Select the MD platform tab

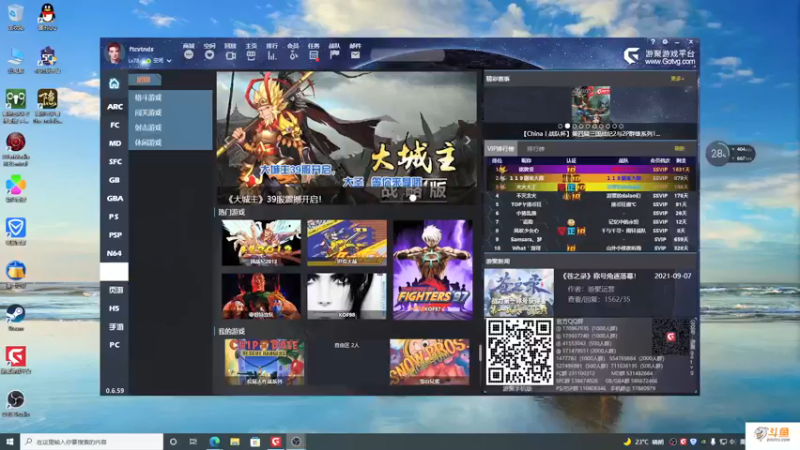tap(115, 143)
